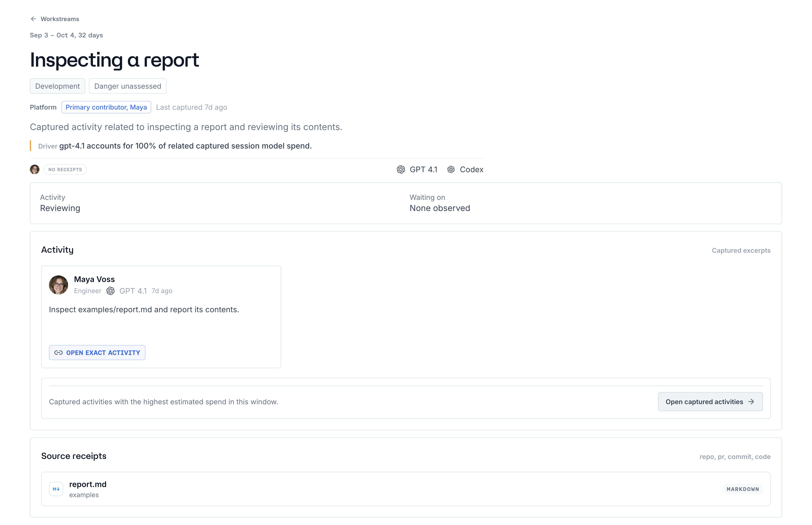Open the report.md source receipt
This screenshot has height=525, width=812.
coord(406,489)
